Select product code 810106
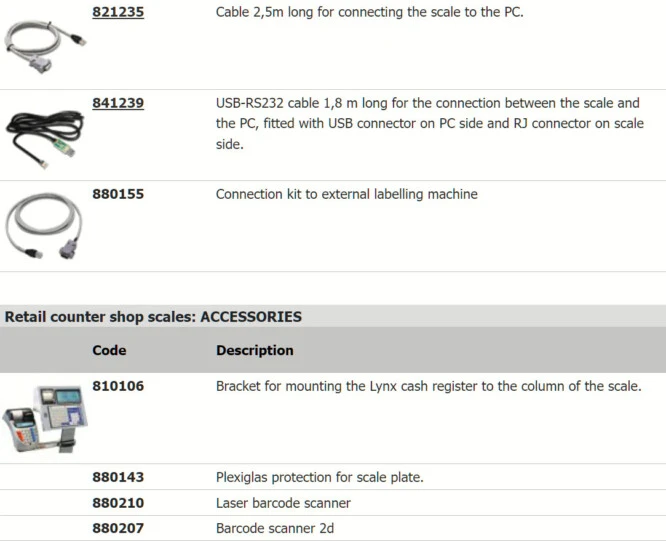The width and height of the screenshot is (666, 541). click(x=117, y=386)
